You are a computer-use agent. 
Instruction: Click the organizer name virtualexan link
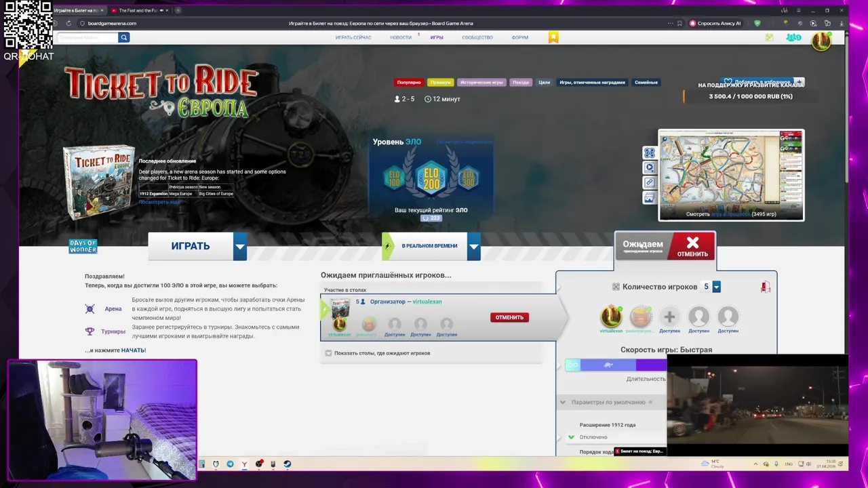[x=427, y=302]
